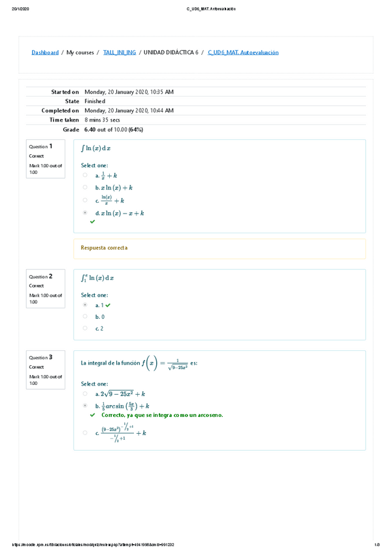Click the 'Question 3' info box label
The width and height of the screenshot is (392, 554).
click(x=41, y=357)
